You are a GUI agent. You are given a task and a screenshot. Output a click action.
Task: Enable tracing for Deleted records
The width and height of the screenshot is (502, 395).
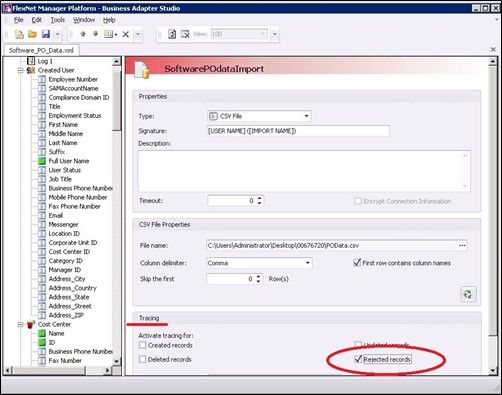pyautogui.click(x=143, y=359)
